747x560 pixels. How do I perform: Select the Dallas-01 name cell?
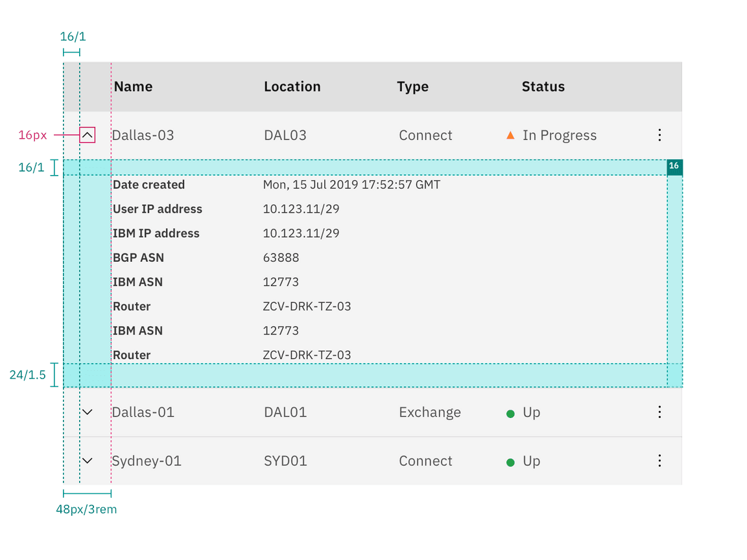pyautogui.click(x=143, y=412)
